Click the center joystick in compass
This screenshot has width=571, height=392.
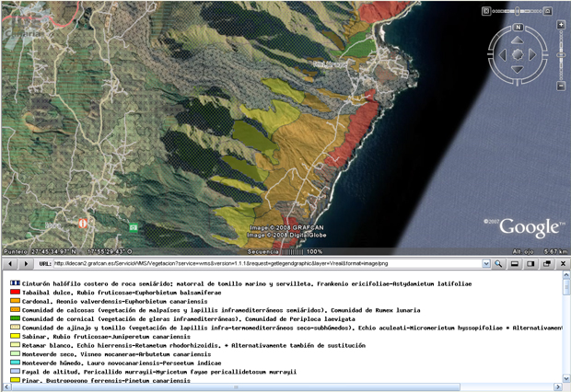(518, 55)
